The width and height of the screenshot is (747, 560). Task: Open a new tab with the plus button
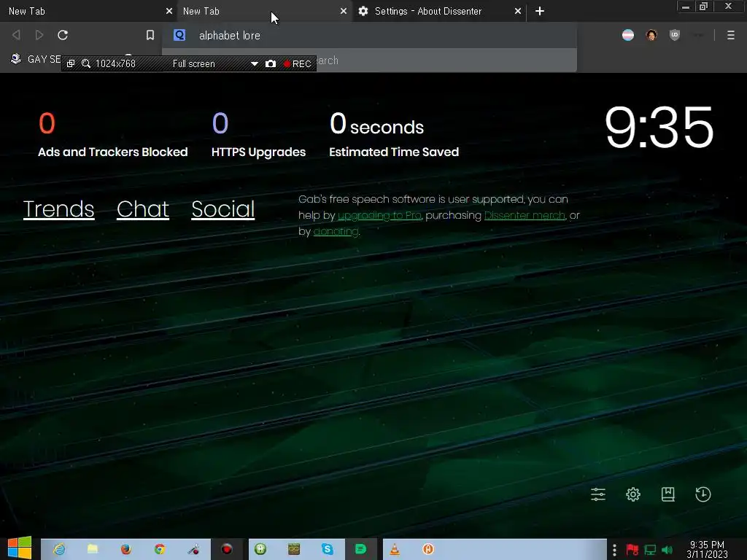point(540,11)
